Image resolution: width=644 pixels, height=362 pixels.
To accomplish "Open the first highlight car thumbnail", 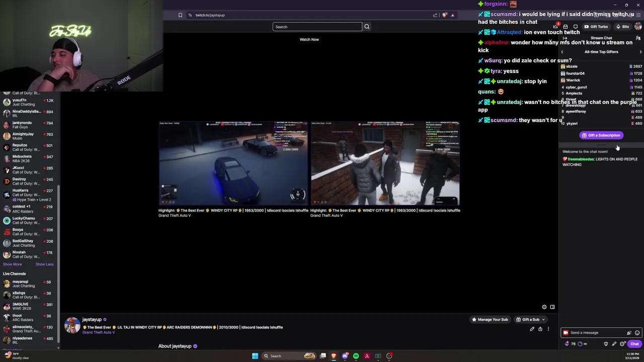I will pyautogui.click(x=233, y=163).
